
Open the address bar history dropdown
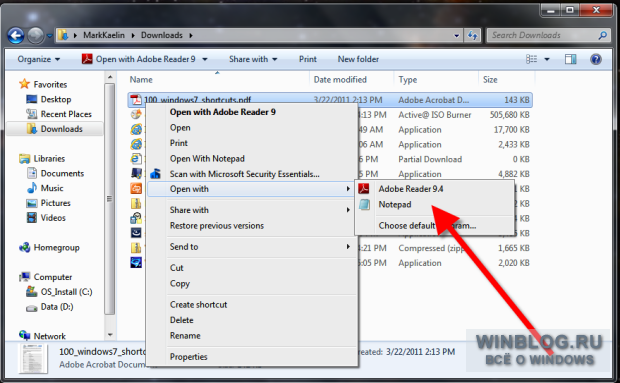click(457, 36)
